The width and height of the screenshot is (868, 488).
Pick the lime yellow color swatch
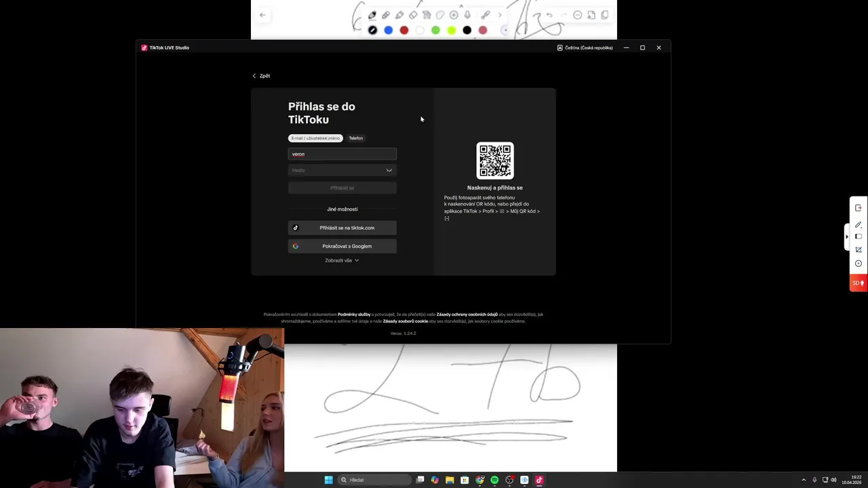pyautogui.click(x=452, y=30)
